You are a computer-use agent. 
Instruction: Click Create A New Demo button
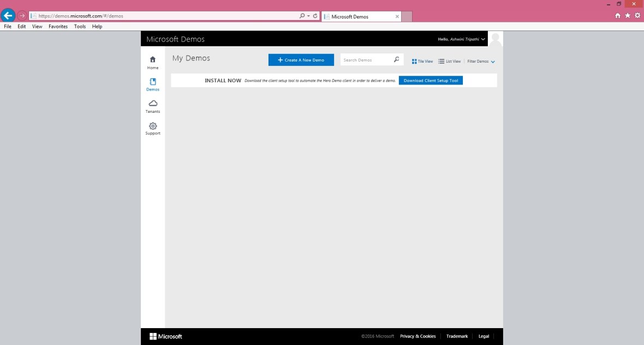tap(301, 60)
